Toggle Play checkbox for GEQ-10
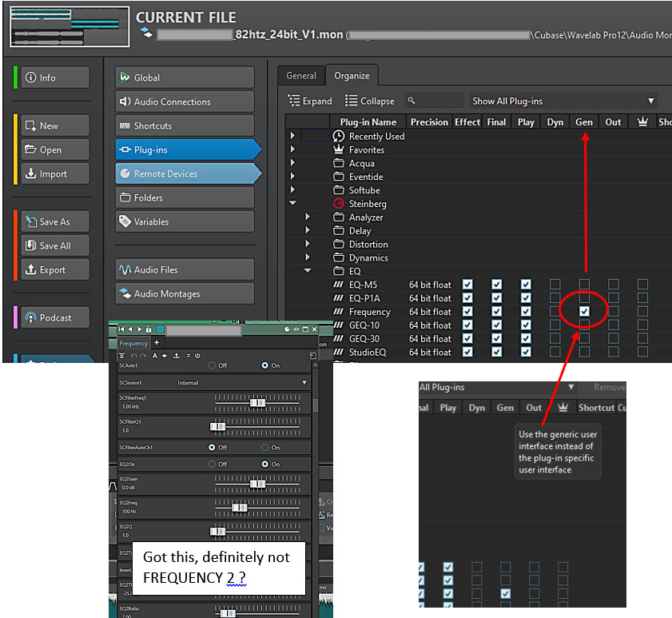 [x=526, y=325]
